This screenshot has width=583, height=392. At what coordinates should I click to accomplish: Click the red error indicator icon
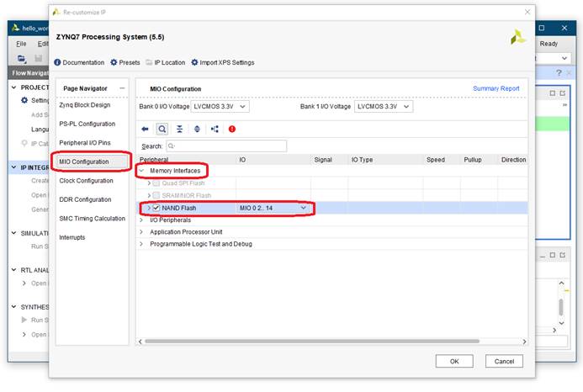point(232,129)
